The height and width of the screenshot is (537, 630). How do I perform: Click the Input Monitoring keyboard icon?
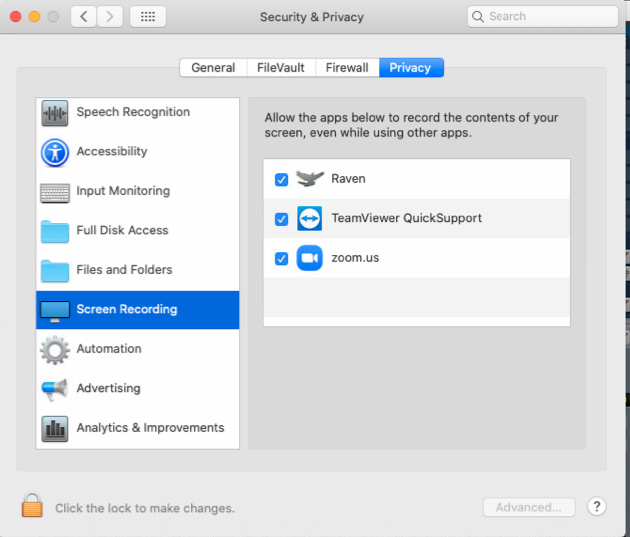click(x=55, y=192)
